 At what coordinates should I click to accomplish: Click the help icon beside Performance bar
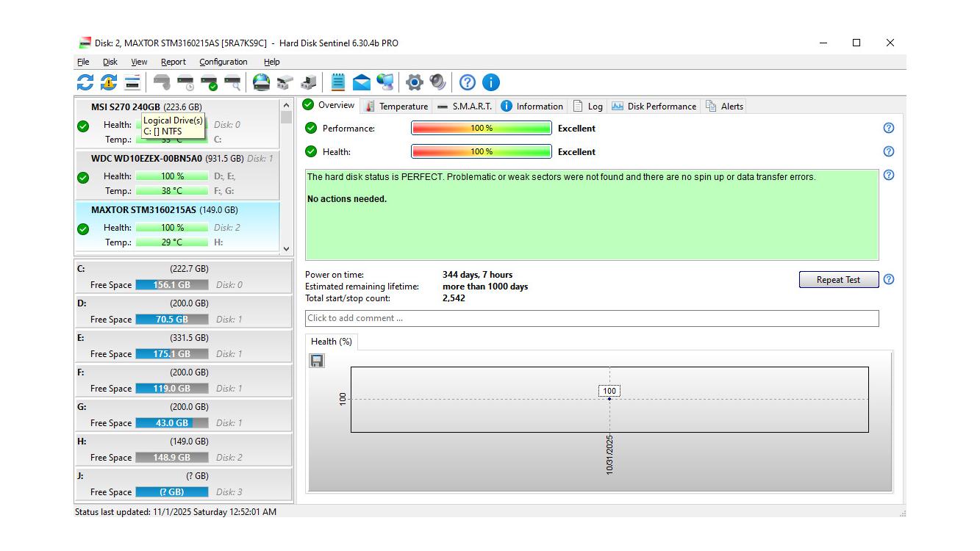(x=888, y=128)
